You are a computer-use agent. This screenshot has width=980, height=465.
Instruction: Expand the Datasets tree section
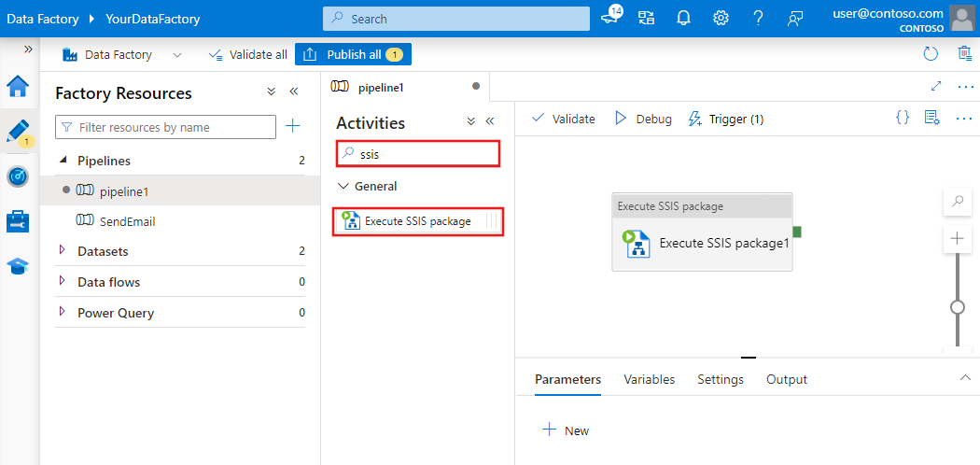[63, 251]
